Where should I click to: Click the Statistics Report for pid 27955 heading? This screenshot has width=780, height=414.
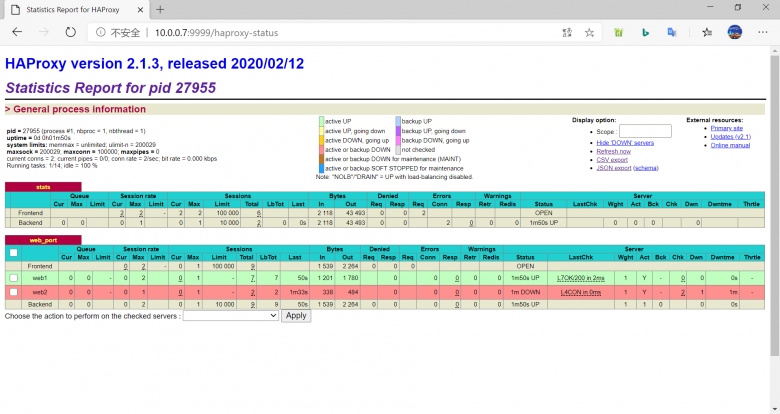click(x=110, y=88)
